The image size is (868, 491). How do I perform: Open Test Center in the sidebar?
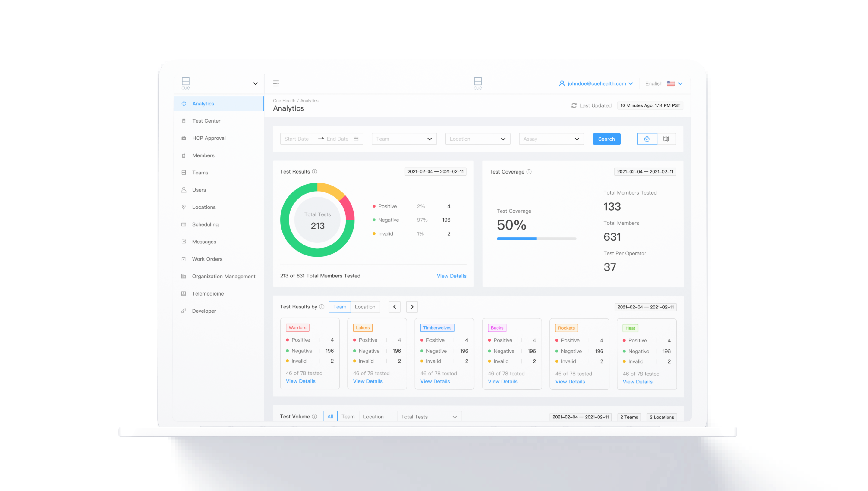pyautogui.click(x=206, y=121)
